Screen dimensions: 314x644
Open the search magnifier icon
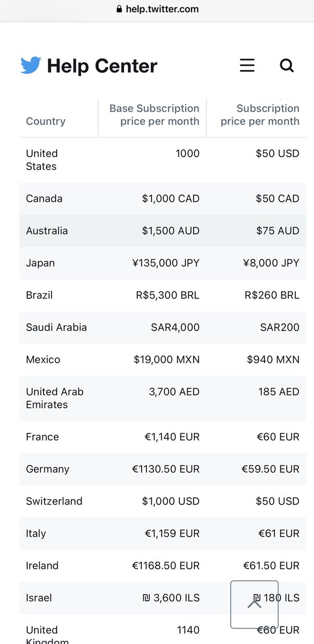pyautogui.click(x=287, y=65)
